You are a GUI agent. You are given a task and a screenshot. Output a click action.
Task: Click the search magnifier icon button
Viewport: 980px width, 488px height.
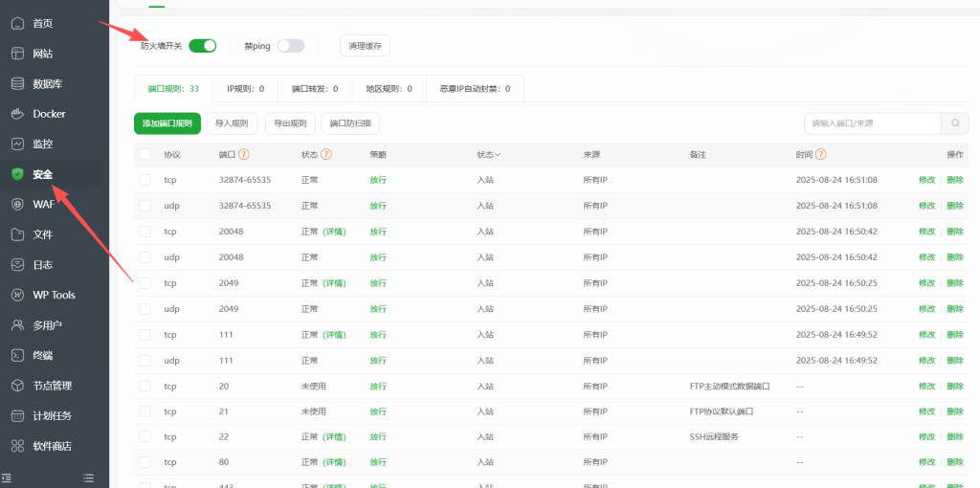click(955, 123)
